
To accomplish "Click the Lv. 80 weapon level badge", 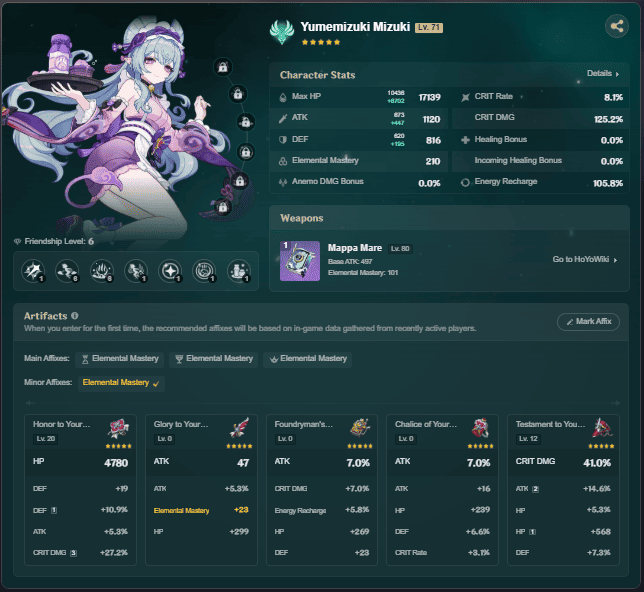I will click(x=400, y=249).
